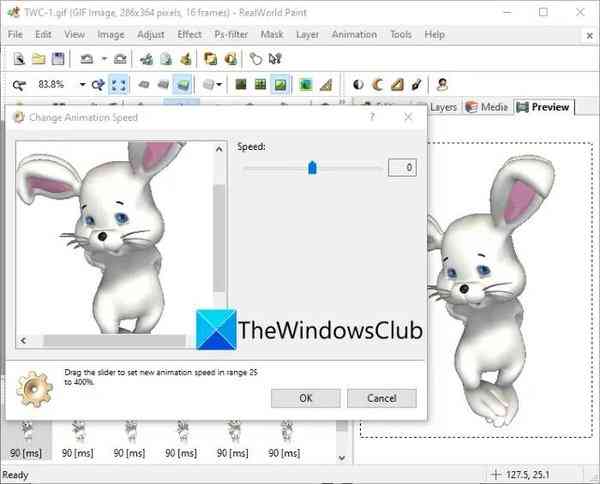Open the Animation menu

point(354,34)
